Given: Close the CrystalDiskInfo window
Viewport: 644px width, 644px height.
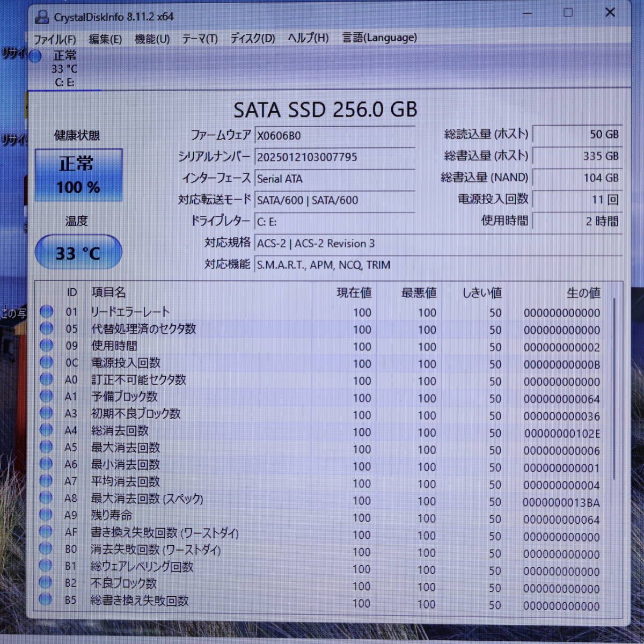Looking at the screenshot, I should point(610,12).
